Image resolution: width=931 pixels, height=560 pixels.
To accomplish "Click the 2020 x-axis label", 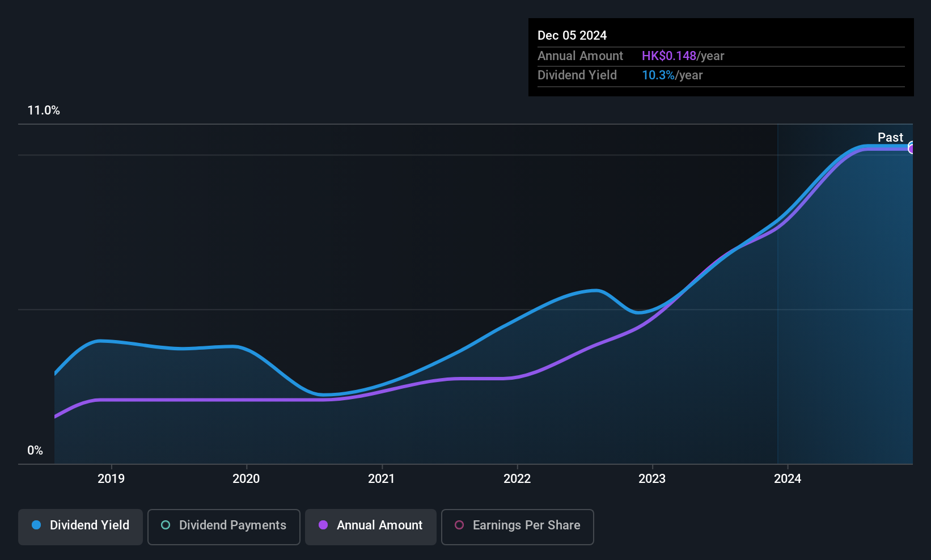I will [x=246, y=478].
